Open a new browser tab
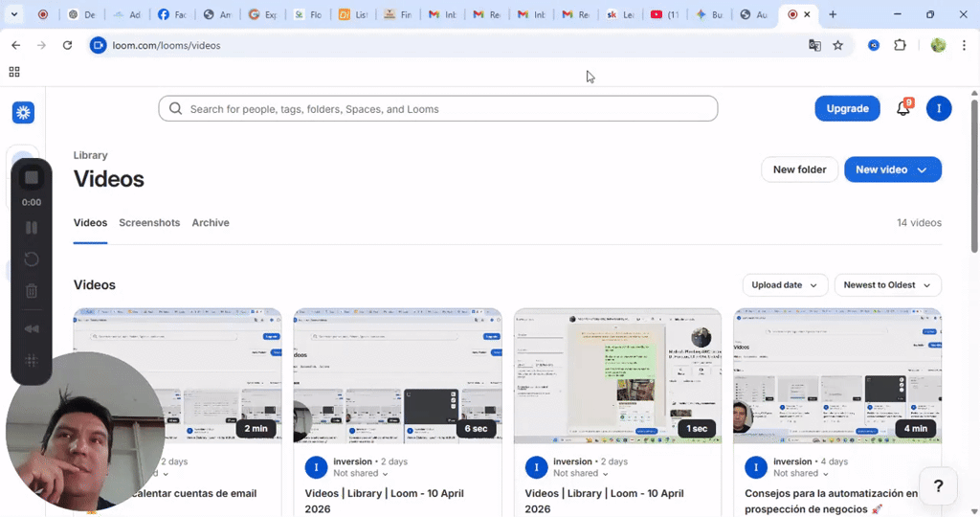The height and width of the screenshot is (517, 980). 833,14
